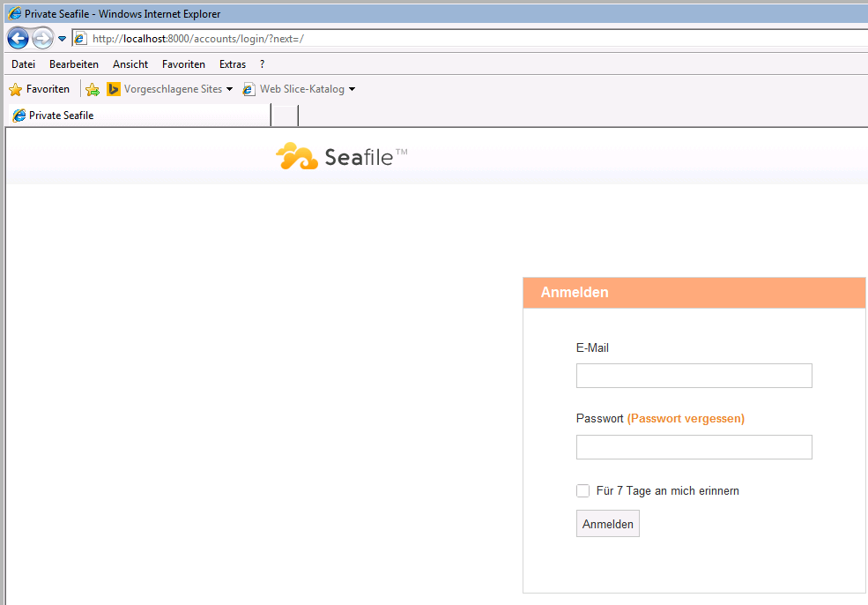The image size is (868, 605).
Task: Open the Extras menu
Action: coord(233,64)
